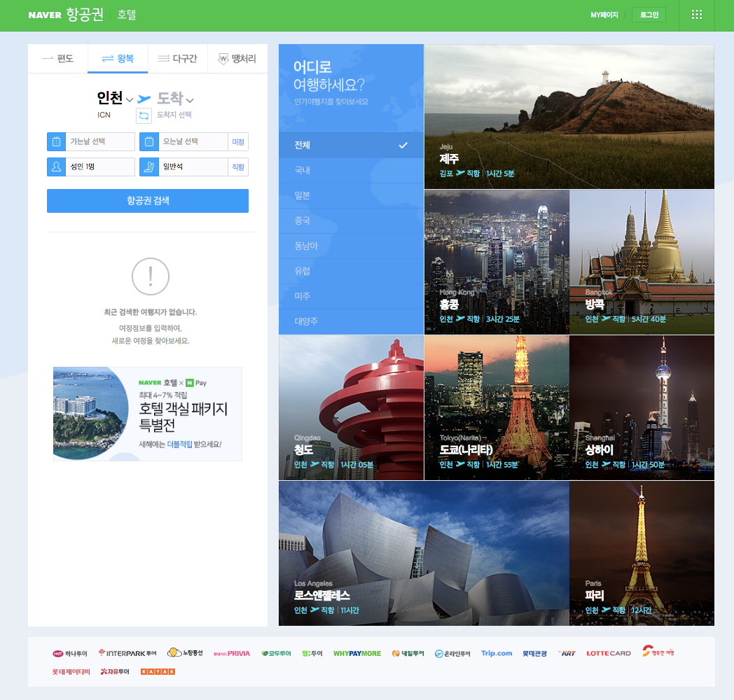Toggle the 직항 direct flight filter
The image size is (734, 700).
point(238,167)
